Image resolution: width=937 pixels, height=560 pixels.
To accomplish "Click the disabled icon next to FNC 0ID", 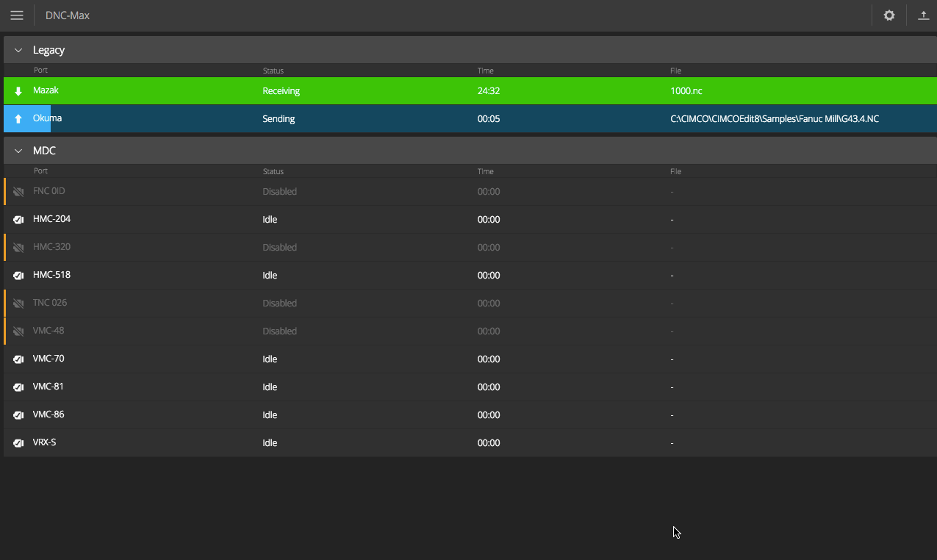I will (x=18, y=192).
